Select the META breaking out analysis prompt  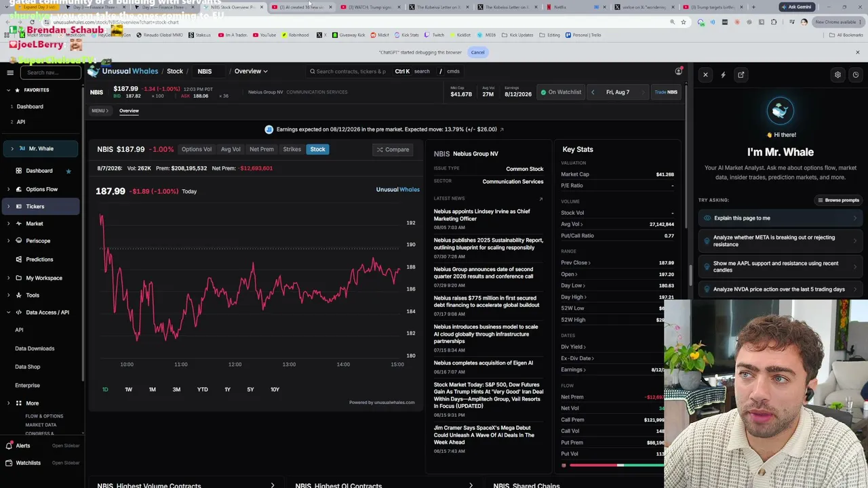[x=780, y=241]
